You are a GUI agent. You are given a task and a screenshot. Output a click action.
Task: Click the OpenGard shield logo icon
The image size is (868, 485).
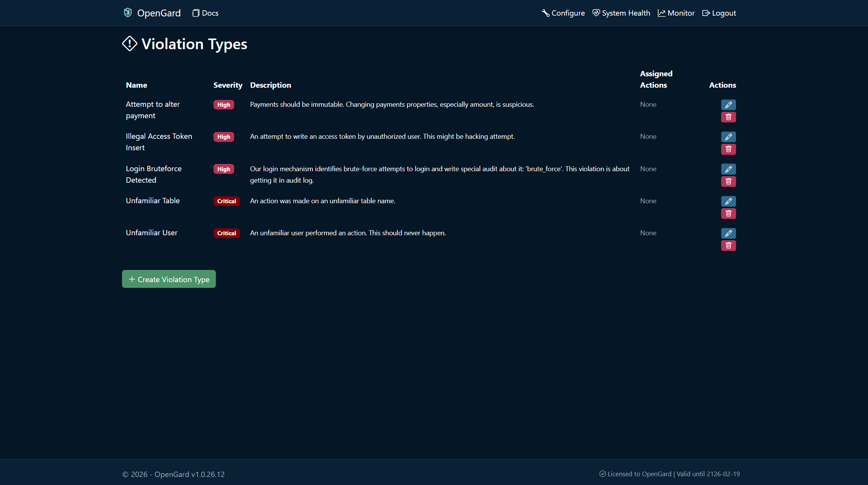pos(128,13)
